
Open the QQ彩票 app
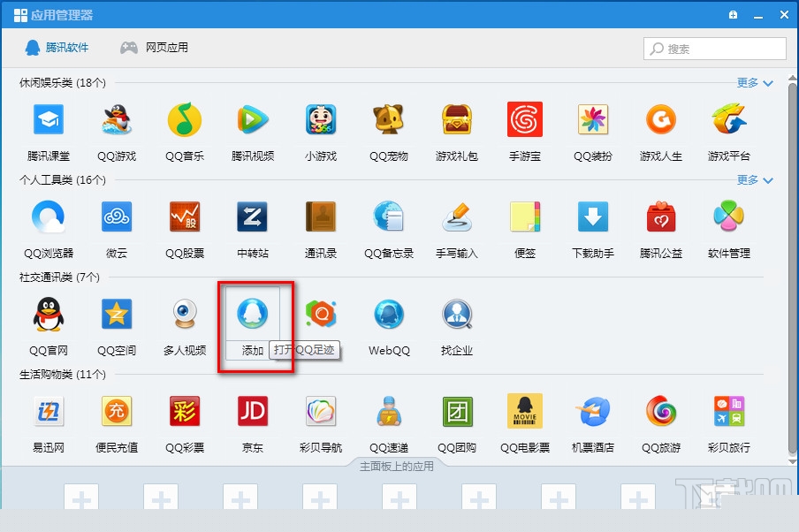pos(185,411)
